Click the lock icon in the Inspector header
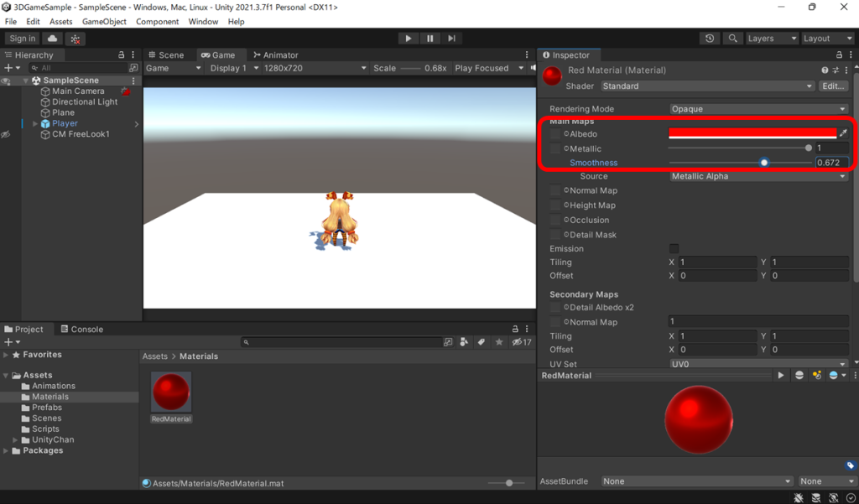 (839, 54)
